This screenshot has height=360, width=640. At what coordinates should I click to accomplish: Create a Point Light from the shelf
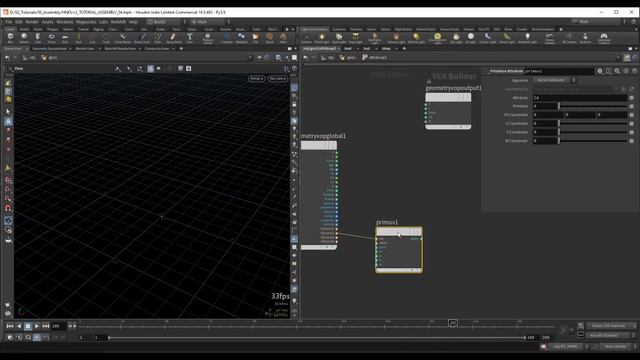click(322, 38)
